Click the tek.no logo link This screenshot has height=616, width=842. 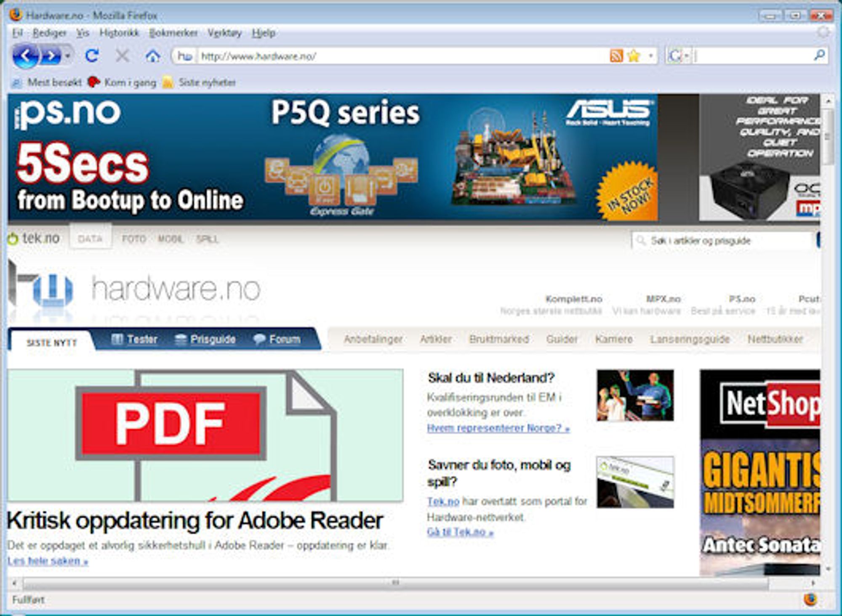coord(34,238)
